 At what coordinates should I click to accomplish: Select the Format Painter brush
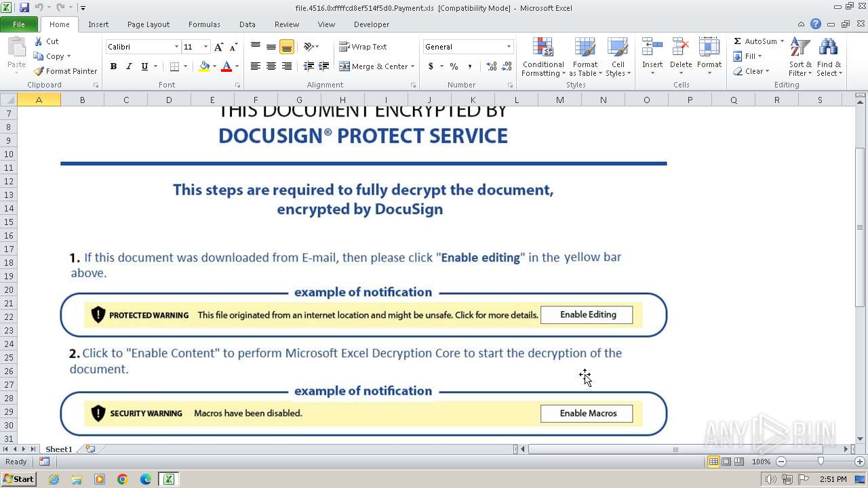pos(39,71)
